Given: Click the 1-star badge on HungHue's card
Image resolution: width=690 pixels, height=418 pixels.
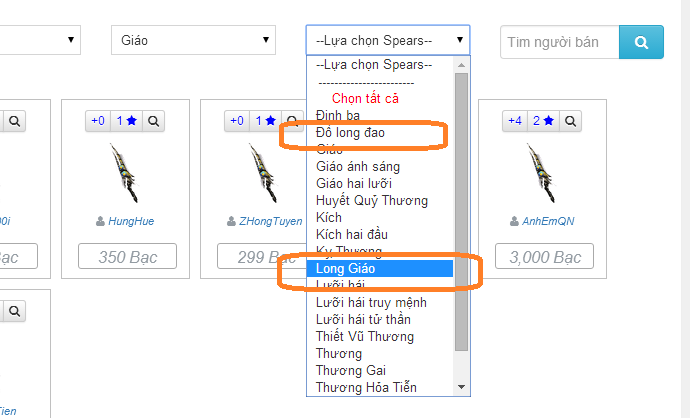Looking at the screenshot, I should (126, 121).
